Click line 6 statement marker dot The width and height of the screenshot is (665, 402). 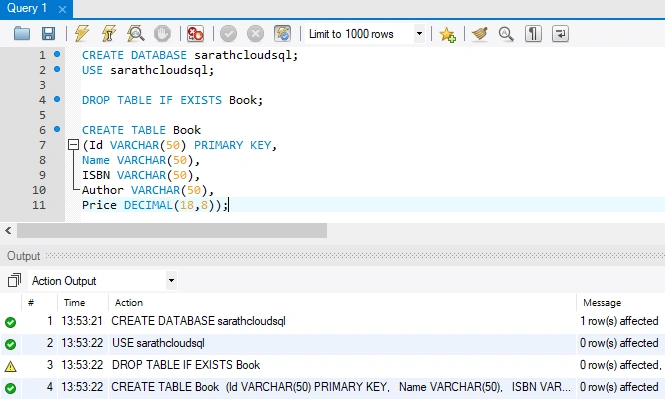tap(57, 129)
